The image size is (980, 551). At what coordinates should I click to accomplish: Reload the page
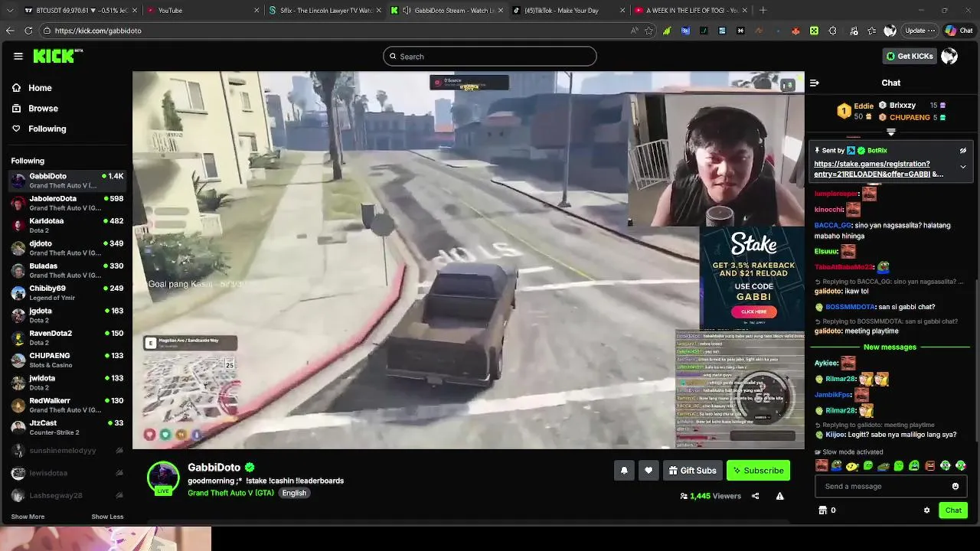click(28, 31)
